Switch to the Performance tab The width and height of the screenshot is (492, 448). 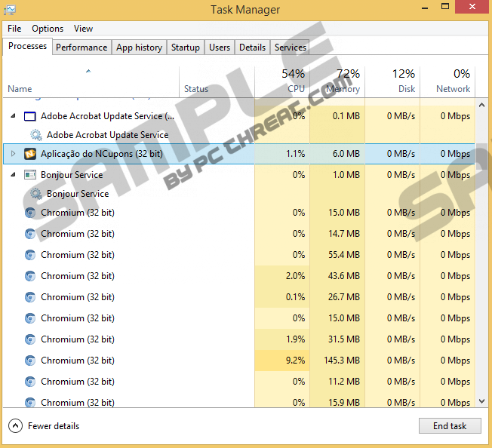coord(81,48)
